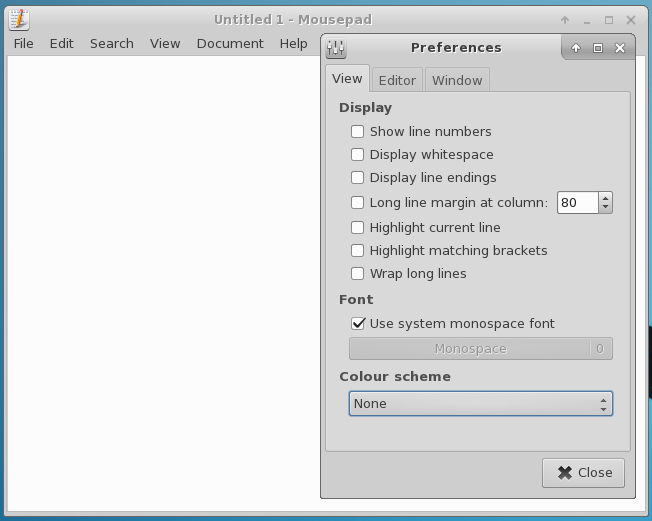Click the Close button in Preferences

pyautogui.click(x=584, y=472)
